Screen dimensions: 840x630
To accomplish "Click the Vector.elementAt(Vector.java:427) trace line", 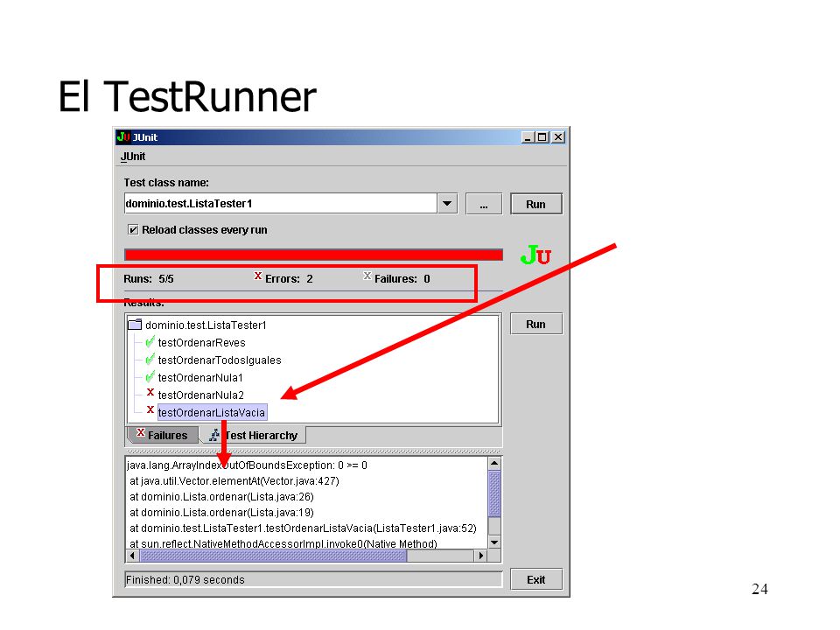I will [x=234, y=481].
